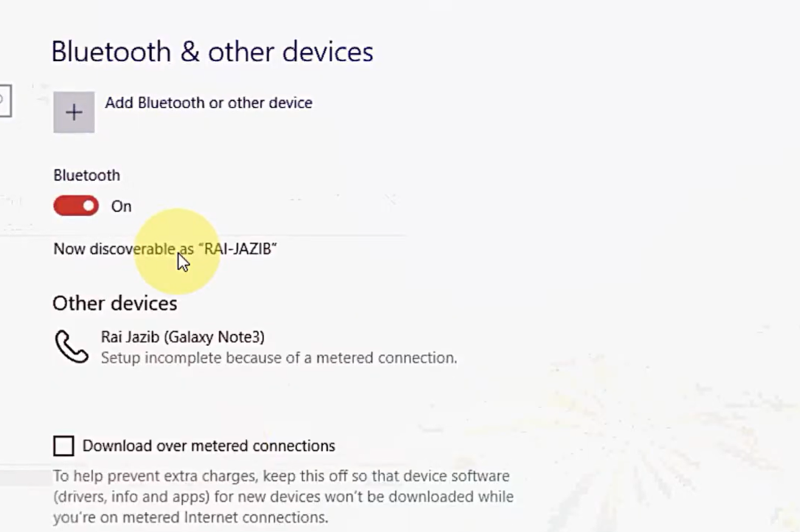800x532 pixels.
Task: Select the Rai Jazib (Galaxy Note3) device name
Action: (x=182, y=337)
